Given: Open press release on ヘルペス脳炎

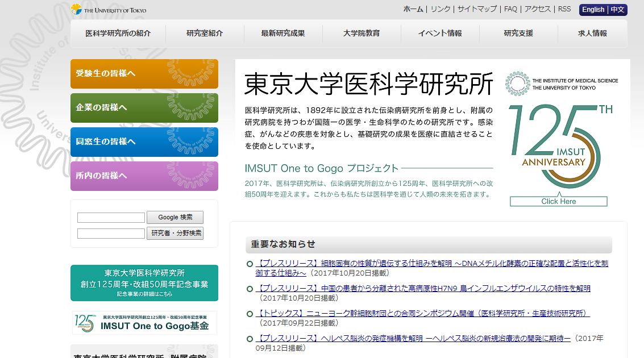Looking at the screenshot, I should pos(413,339).
